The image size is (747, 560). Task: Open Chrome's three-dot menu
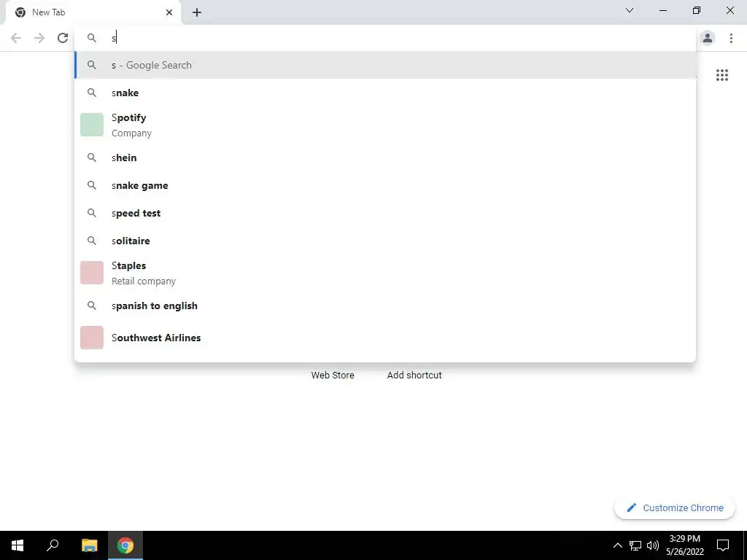pos(731,38)
